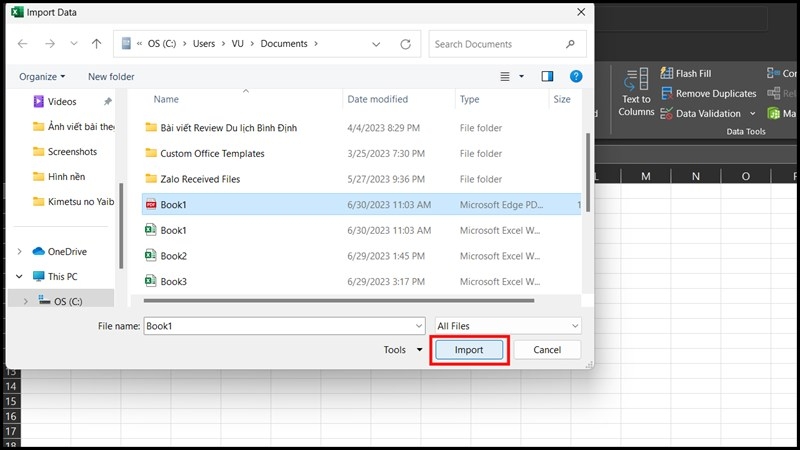This screenshot has width=800, height=450.
Task: Sort files by the Name column
Action: coord(166,100)
